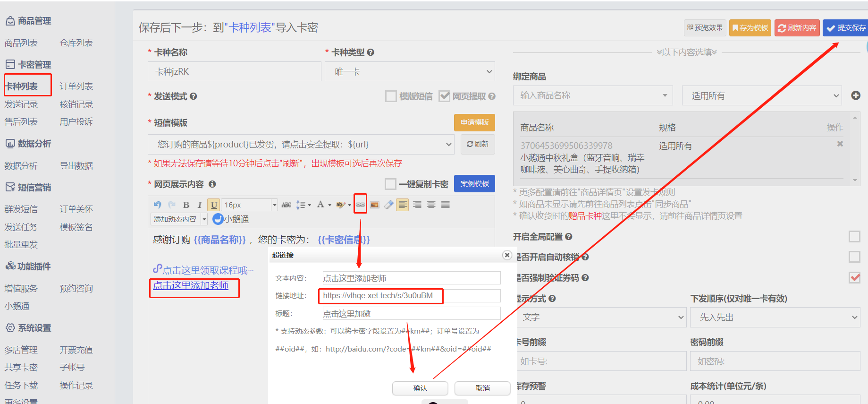Toggle bold formatting in the editor
Screen dimensions: 868x404
coord(186,205)
